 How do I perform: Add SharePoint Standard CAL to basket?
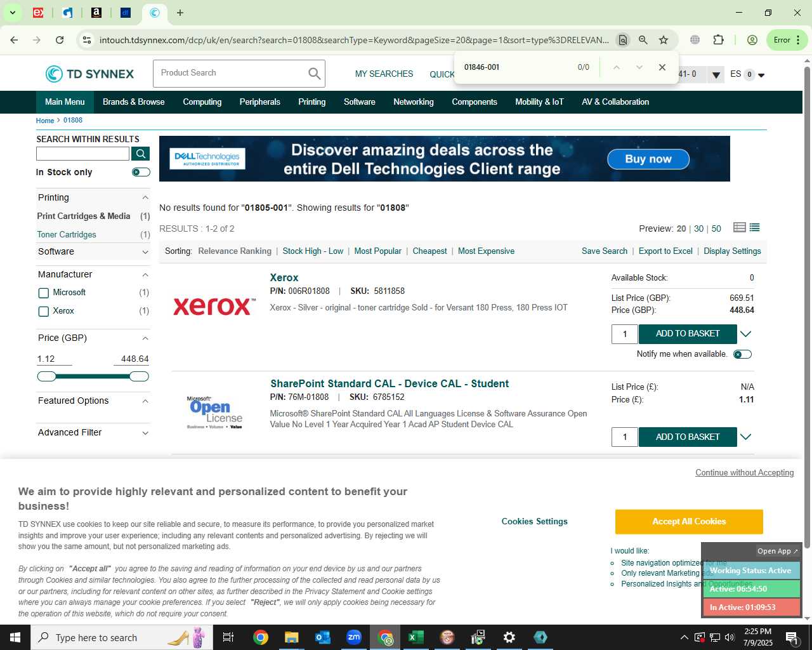[x=688, y=437]
